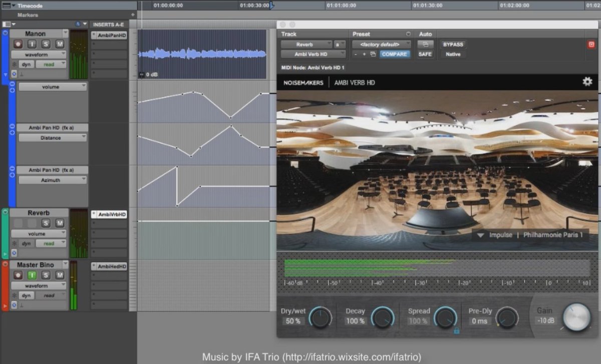Click 01:00:30:00 on the timecode ruler
The width and height of the screenshot is (601, 364).
click(254, 6)
